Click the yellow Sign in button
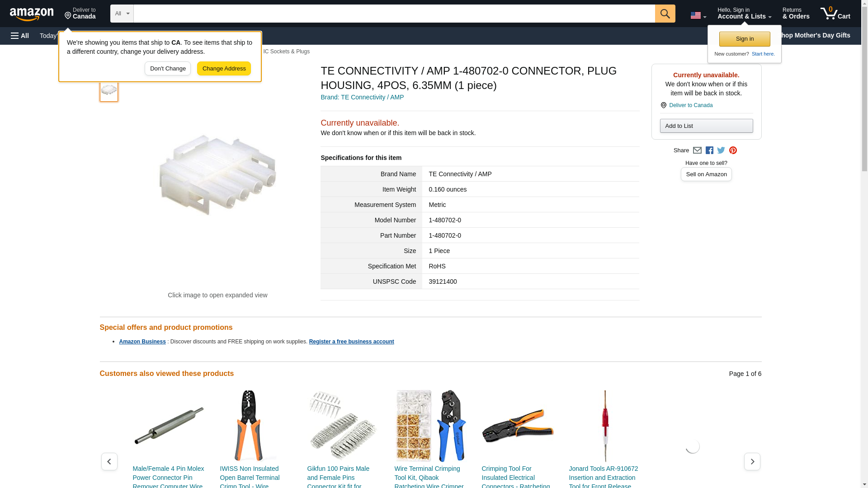The height and width of the screenshot is (488, 868). click(745, 39)
